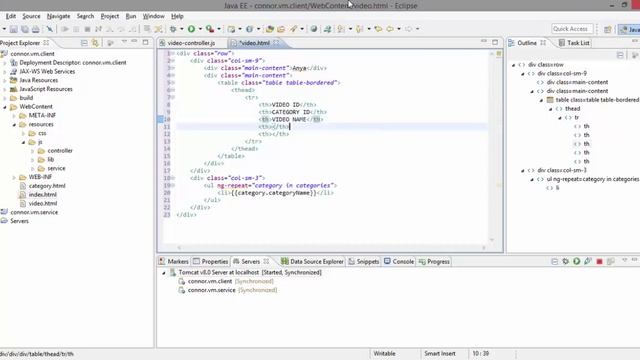The height and width of the screenshot is (360, 640).
Task: Collapse the resources folder
Action: click(14, 124)
